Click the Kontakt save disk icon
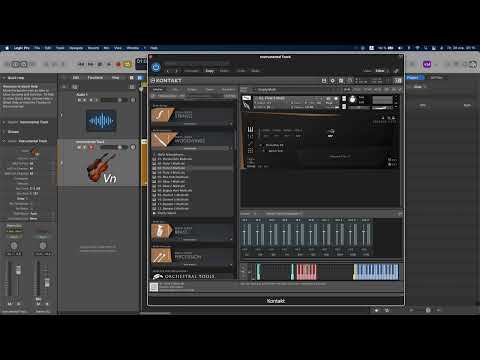Screen dimensions: 480x360 pyautogui.click(x=324, y=81)
